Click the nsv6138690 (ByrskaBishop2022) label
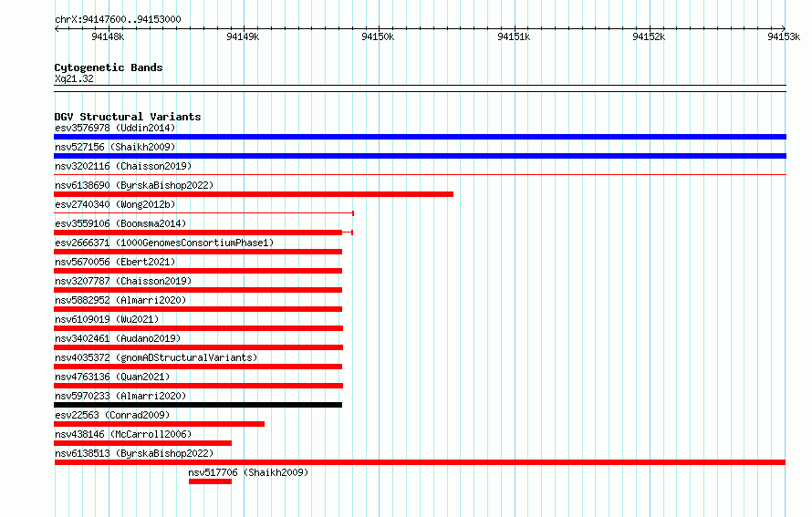The width and height of the screenshot is (812, 517). [x=134, y=185]
